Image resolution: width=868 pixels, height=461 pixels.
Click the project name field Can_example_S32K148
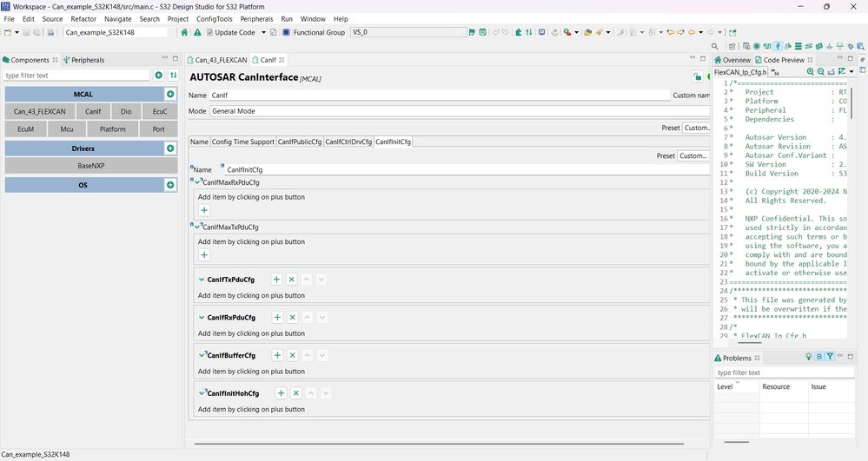pyautogui.click(x=116, y=32)
